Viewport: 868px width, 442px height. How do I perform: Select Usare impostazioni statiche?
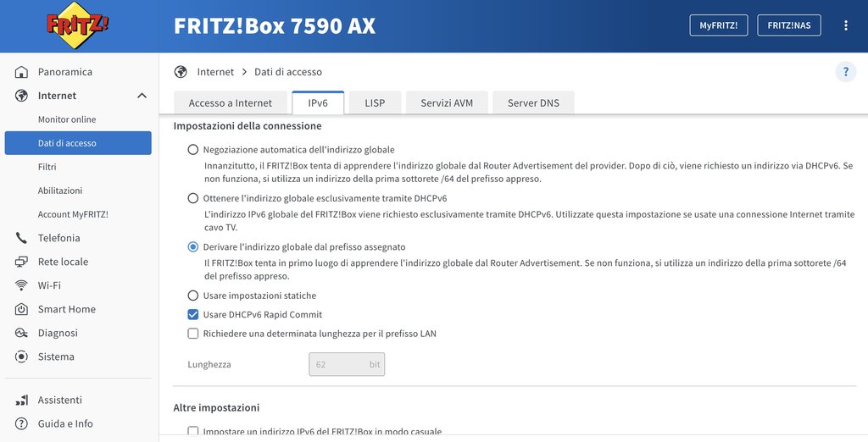pos(192,296)
